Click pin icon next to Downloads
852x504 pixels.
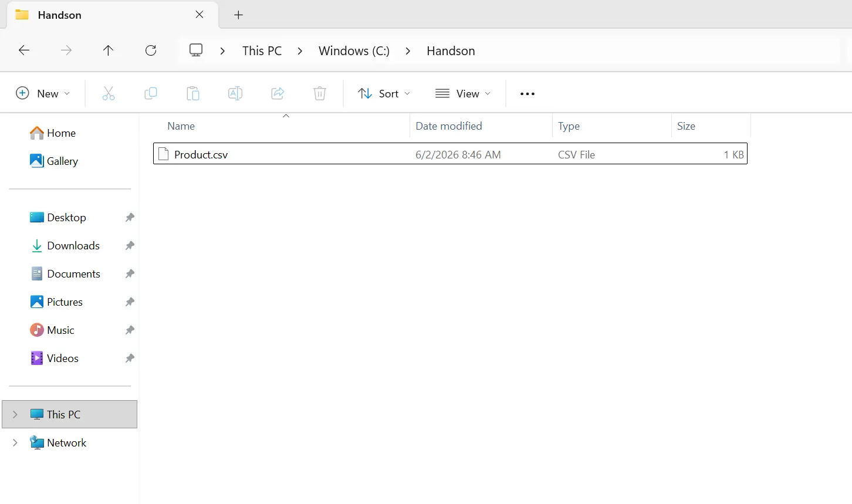coord(130,246)
